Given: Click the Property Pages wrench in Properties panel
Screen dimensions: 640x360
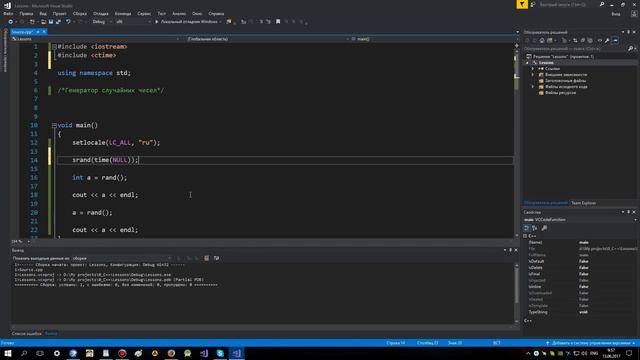Looking at the screenshot, I should coord(544,228).
